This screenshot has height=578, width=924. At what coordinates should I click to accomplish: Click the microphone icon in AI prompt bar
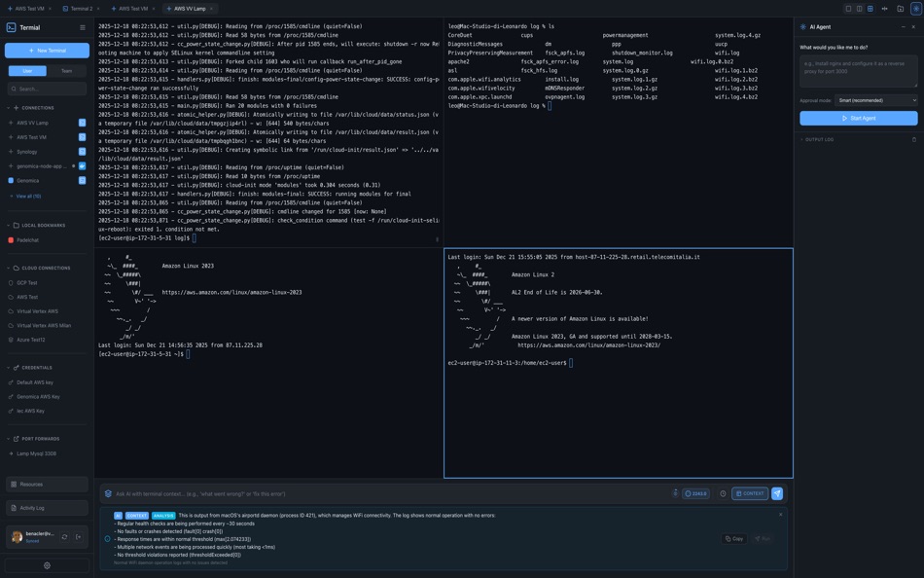point(675,492)
